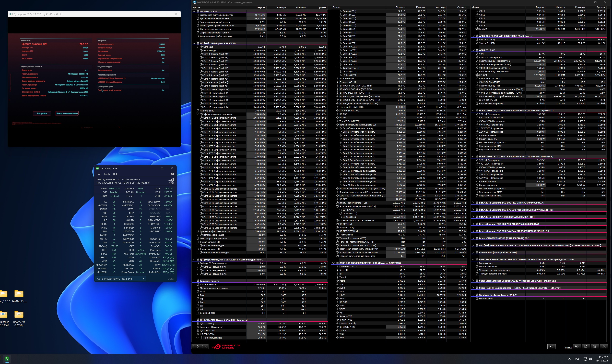The width and height of the screenshot is (612, 364).
Task: Click HWiNFO sensor settings gear icon
Action: pos(595,346)
